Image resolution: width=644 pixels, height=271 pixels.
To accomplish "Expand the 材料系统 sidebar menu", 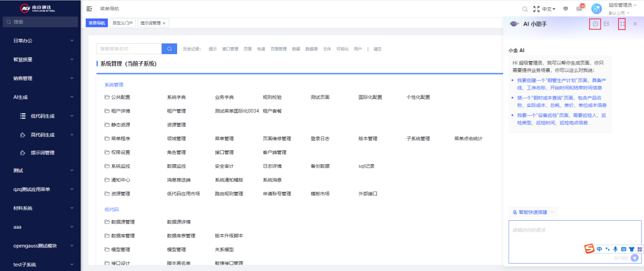I will [x=40, y=208].
